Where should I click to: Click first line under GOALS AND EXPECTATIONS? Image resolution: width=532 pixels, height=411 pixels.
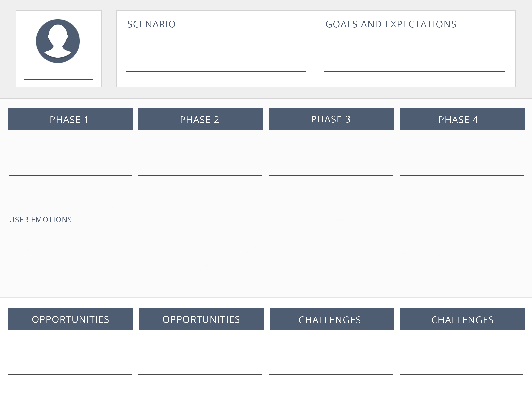click(x=414, y=41)
